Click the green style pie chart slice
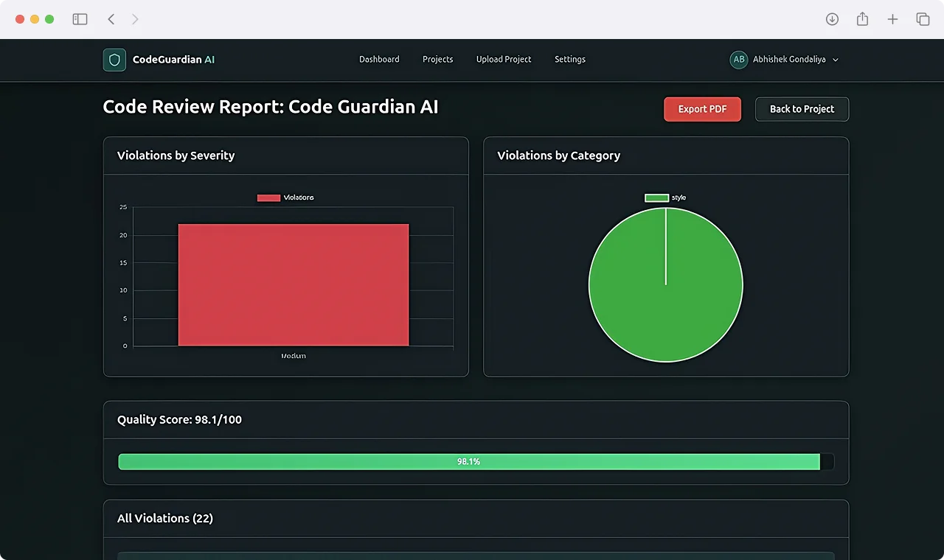The height and width of the screenshot is (560, 944). click(x=666, y=285)
